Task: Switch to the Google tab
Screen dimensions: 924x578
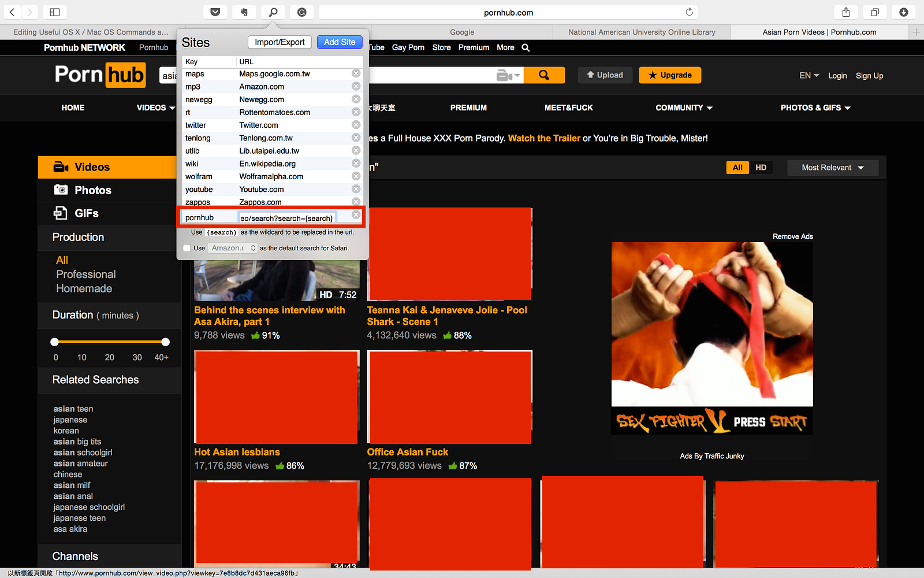Action: pos(462,32)
